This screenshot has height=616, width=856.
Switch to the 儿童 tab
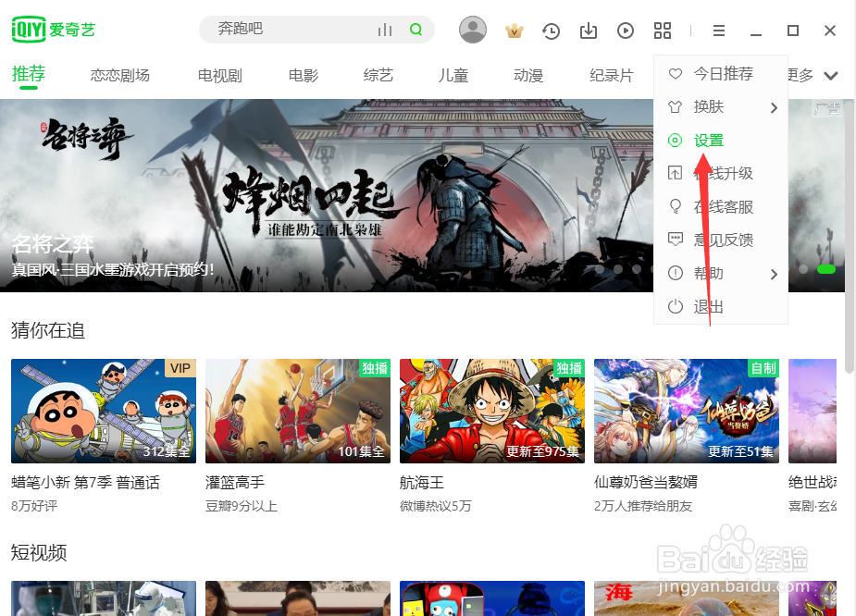tap(453, 75)
